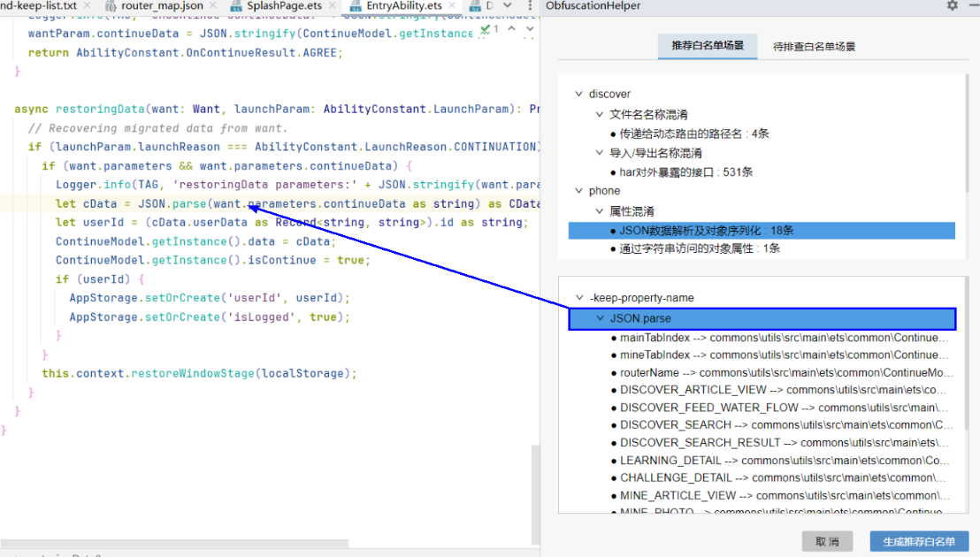Click 生成推荐白名单 button

pos(919,541)
